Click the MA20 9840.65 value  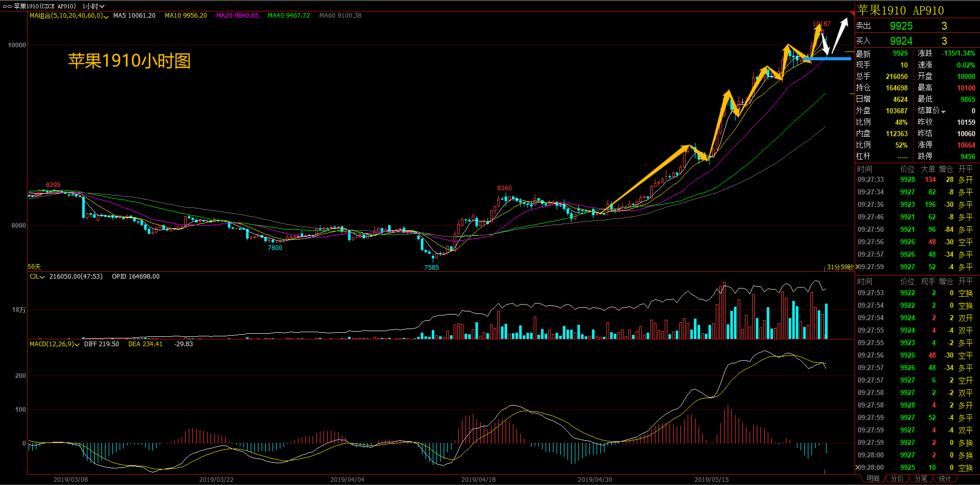237,16
